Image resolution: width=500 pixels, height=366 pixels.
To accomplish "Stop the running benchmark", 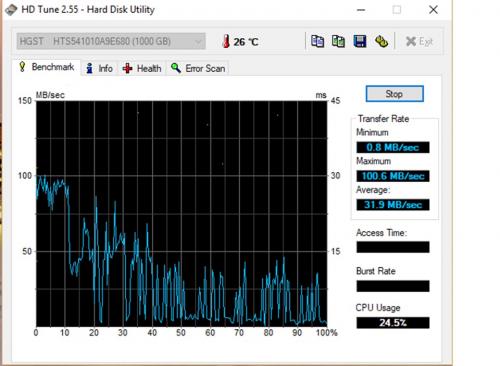I will point(395,94).
